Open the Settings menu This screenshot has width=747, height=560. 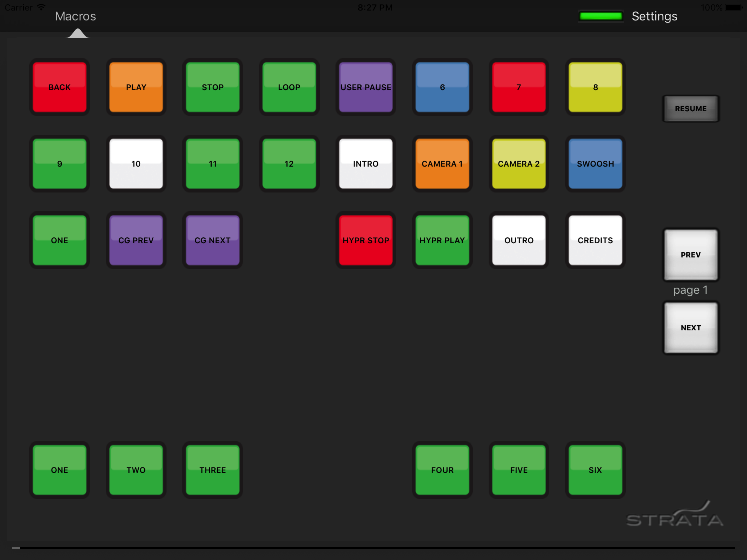(655, 16)
